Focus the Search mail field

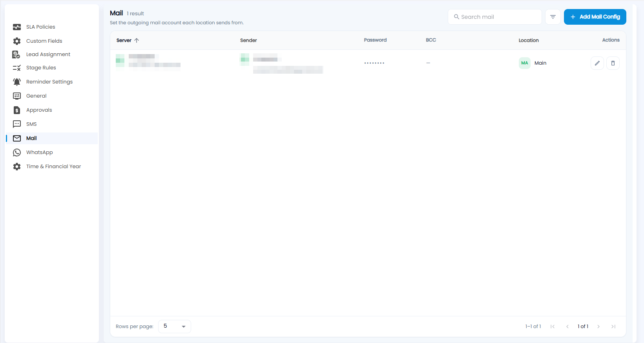(x=495, y=17)
